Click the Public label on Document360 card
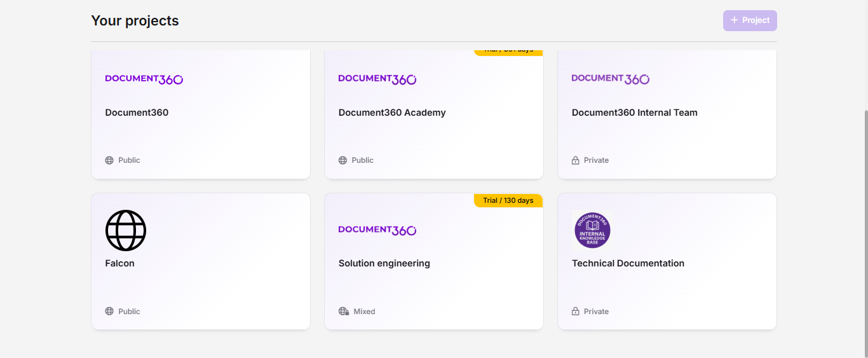Viewport: 868px width, 358px height. pos(129,160)
